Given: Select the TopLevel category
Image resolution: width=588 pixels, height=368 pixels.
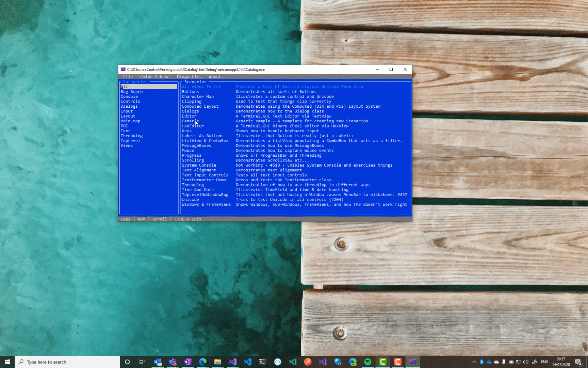Looking at the screenshot, I should pos(130,141).
